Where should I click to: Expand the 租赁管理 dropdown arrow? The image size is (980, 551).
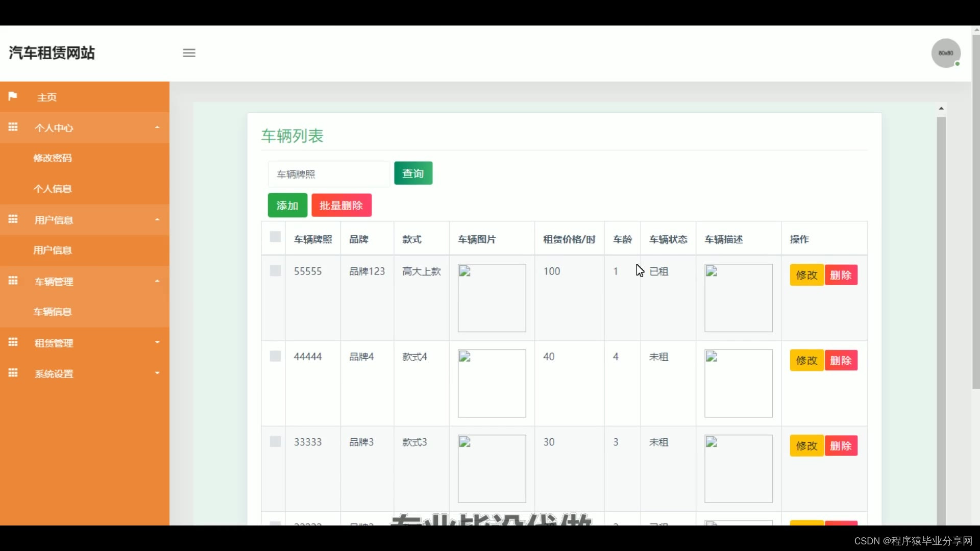click(157, 342)
